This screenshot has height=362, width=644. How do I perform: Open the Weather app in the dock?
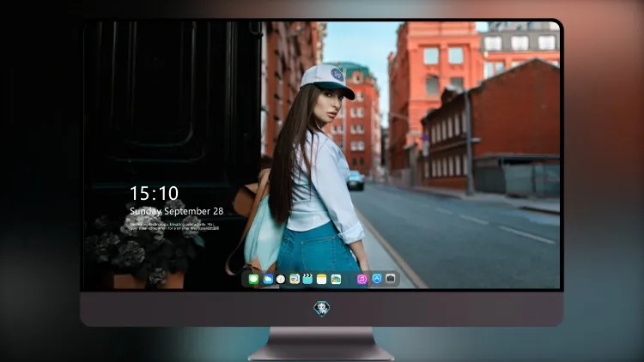tap(267, 279)
